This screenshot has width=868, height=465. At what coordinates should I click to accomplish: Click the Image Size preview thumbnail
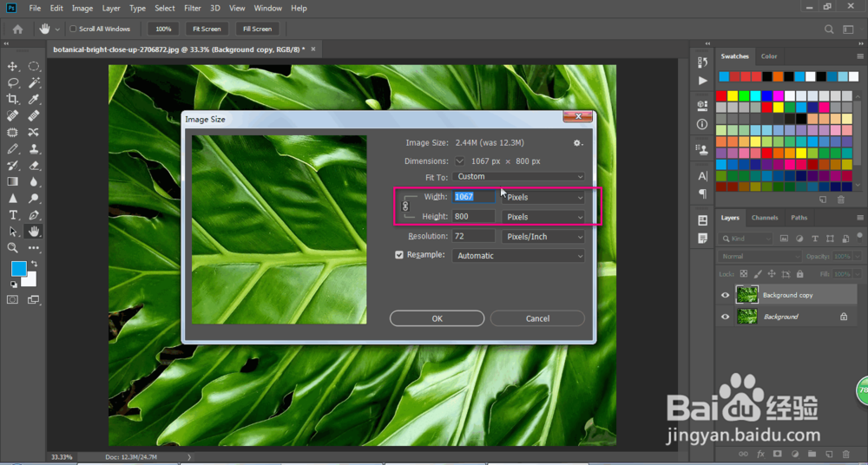tap(279, 230)
